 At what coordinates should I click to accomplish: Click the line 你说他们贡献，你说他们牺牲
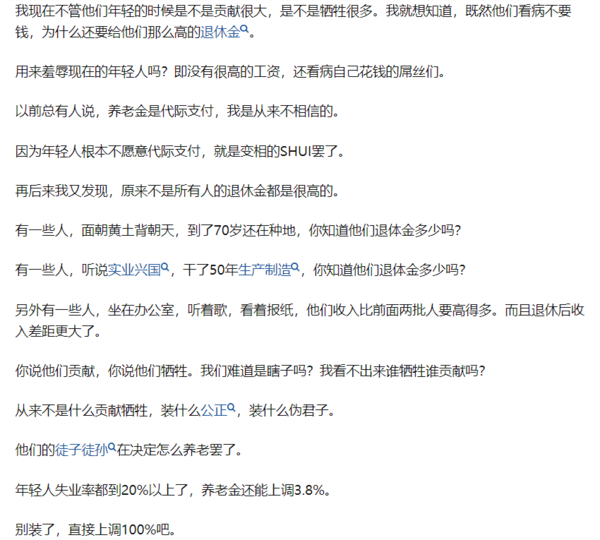pos(250,371)
